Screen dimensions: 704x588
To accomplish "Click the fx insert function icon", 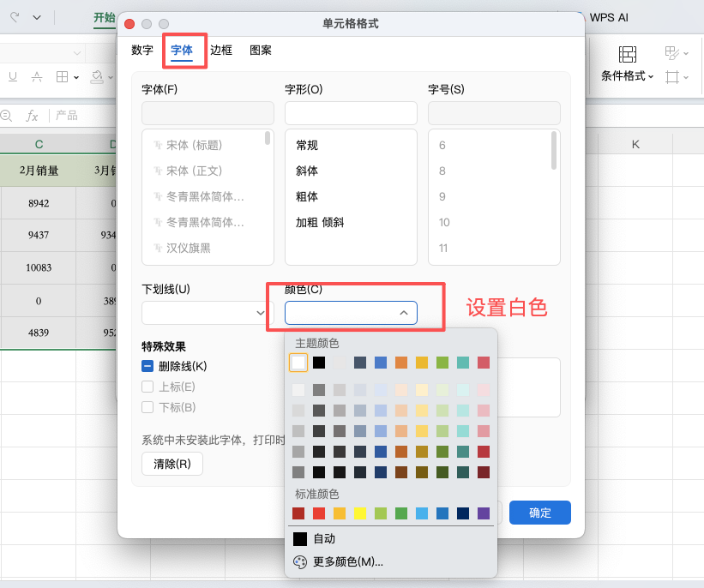I will [32, 116].
